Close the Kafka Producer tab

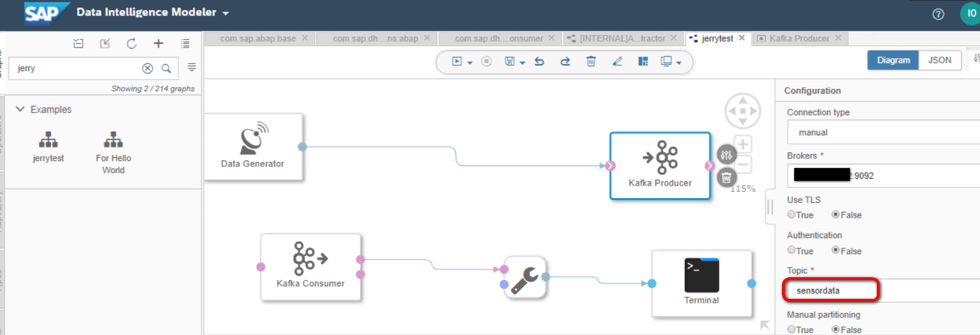point(838,38)
